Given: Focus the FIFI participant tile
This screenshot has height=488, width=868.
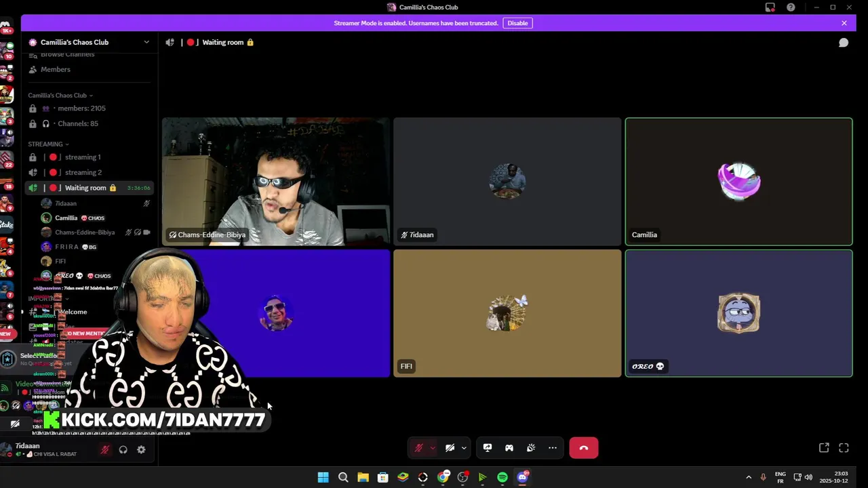Looking at the screenshot, I should pyautogui.click(x=507, y=313).
